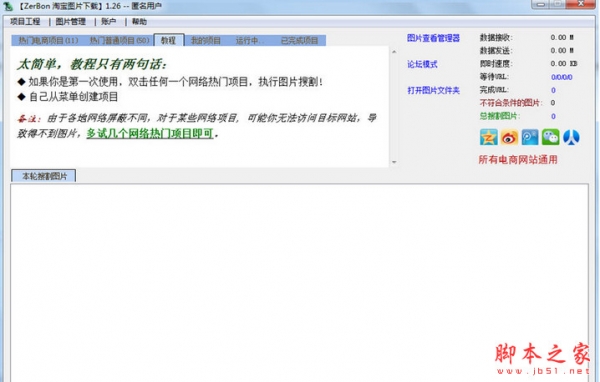
Task: Switch to the 热门电商项目 (11) tab
Action: pos(48,40)
